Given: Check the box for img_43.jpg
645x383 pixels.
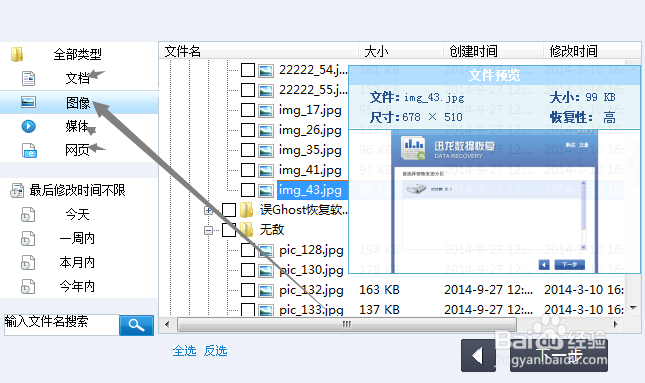Looking at the screenshot, I should [248, 190].
